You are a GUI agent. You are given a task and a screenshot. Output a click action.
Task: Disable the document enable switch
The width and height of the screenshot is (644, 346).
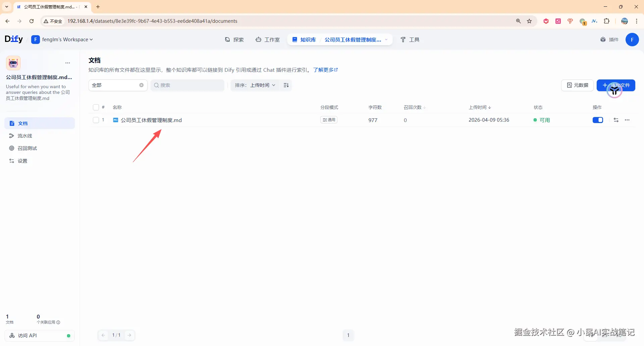(598, 120)
